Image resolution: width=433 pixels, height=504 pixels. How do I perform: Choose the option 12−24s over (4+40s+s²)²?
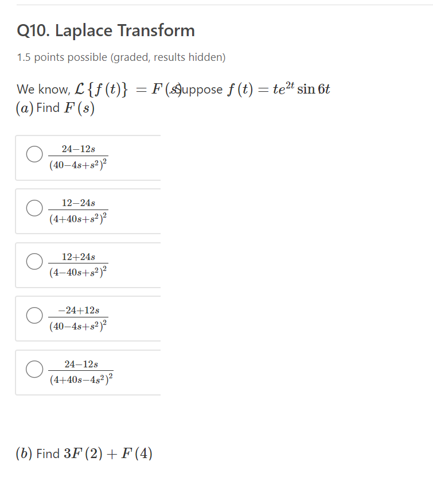[34, 207]
